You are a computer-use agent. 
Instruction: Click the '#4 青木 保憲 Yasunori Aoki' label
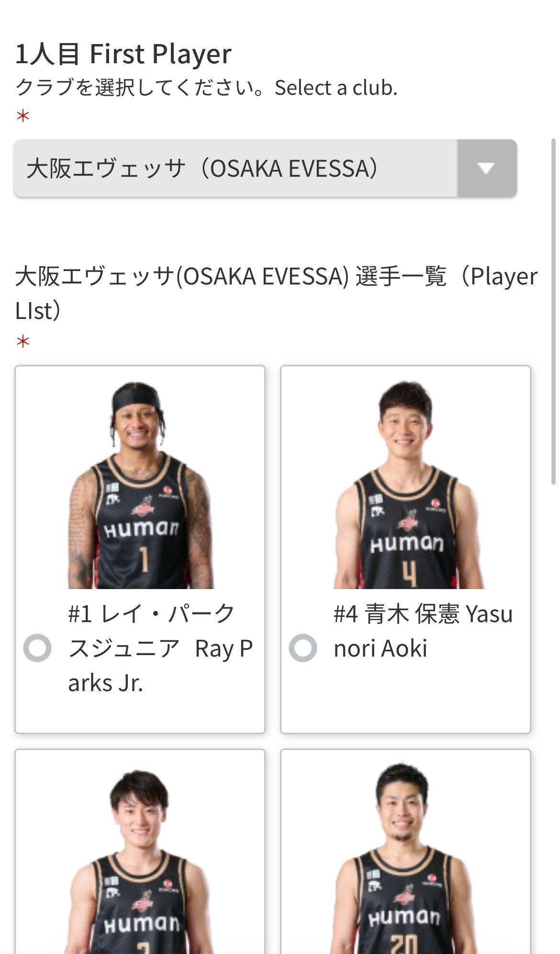coord(423,631)
